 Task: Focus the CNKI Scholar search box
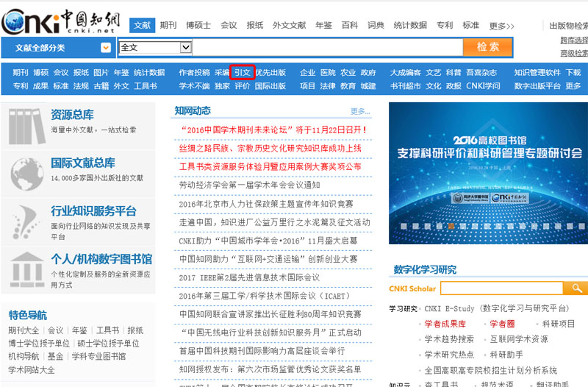(x=502, y=288)
